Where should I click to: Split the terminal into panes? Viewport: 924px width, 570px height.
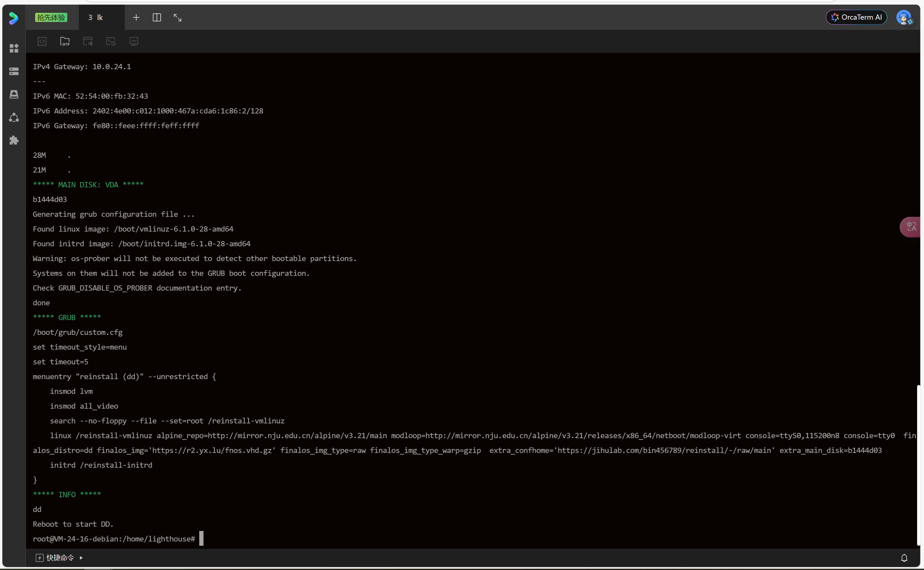157,17
